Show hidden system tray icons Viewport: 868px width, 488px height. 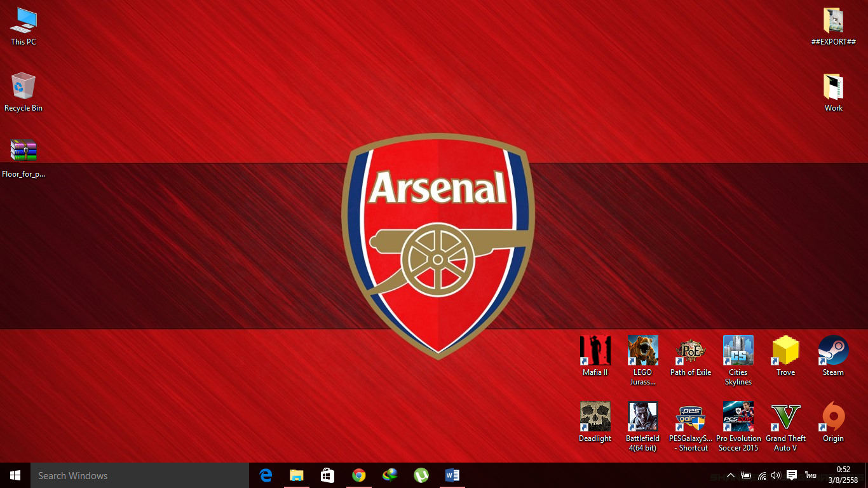click(x=731, y=475)
